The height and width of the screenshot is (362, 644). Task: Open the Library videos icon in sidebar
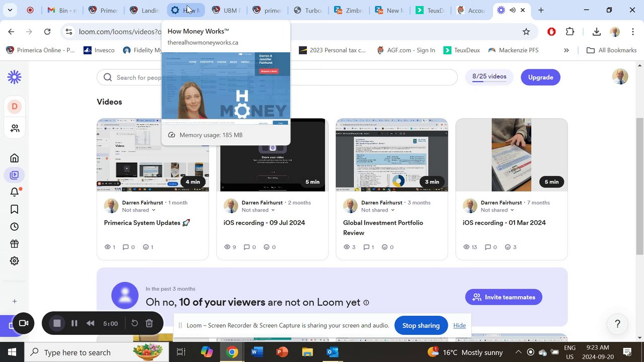coord(15,175)
